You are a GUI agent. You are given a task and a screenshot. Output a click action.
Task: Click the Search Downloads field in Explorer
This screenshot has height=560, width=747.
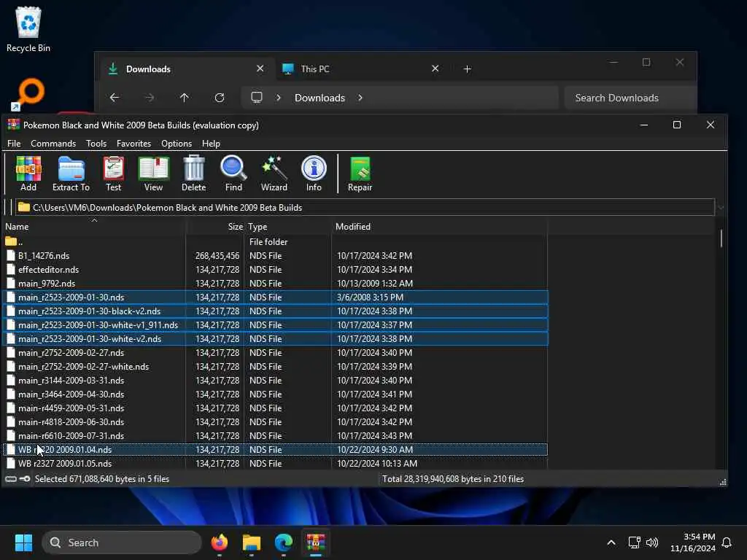click(x=630, y=98)
